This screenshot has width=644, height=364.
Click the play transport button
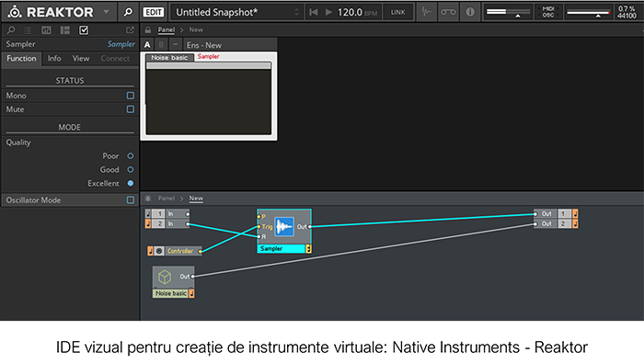(x=328, y=12)
